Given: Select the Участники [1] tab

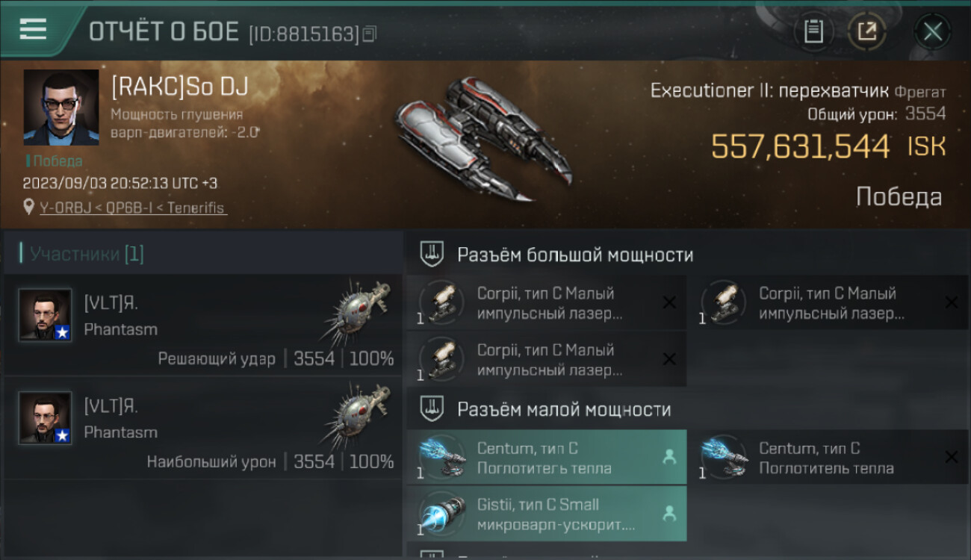Looking at the screenshot, I should (87, 254).
